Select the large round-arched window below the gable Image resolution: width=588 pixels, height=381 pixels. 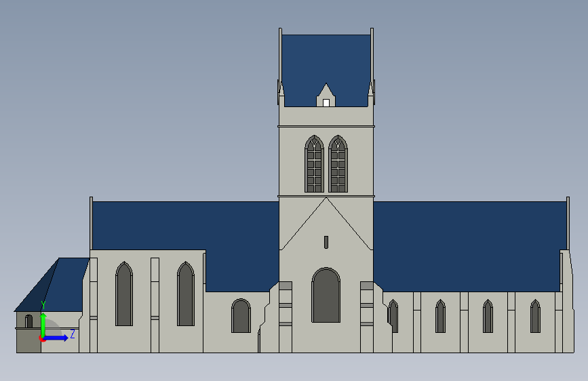(x=326, y=295)
